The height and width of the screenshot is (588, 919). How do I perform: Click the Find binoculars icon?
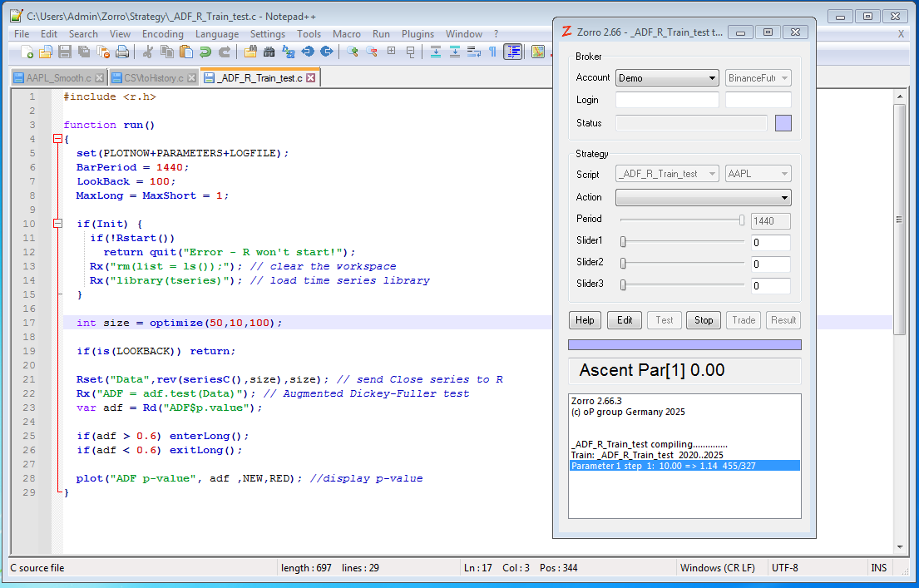click(x=269, y=52)
